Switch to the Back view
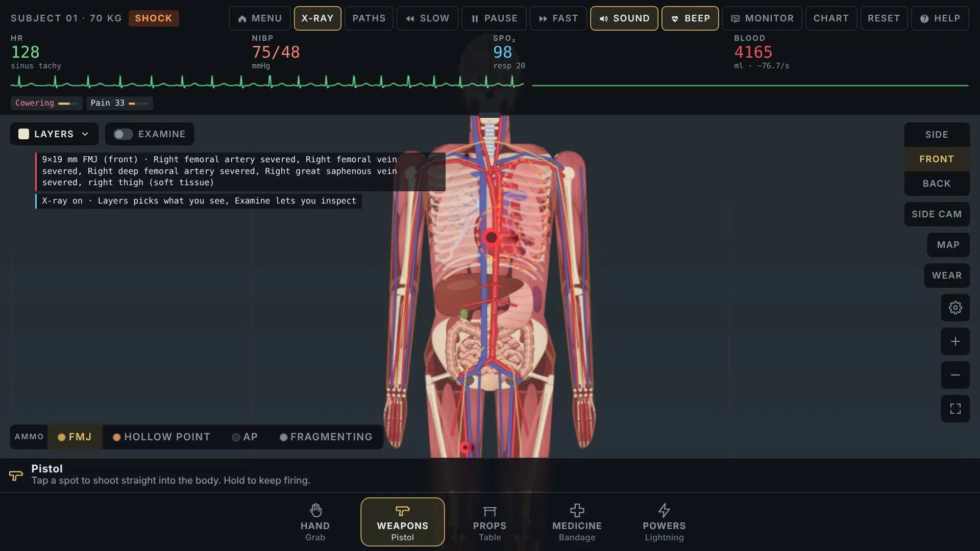 coord(937,184)
